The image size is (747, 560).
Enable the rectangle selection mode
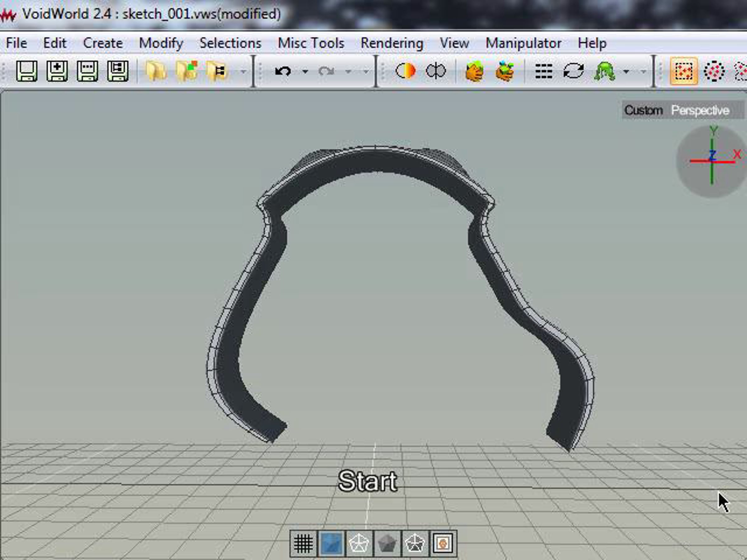(684, 71)
